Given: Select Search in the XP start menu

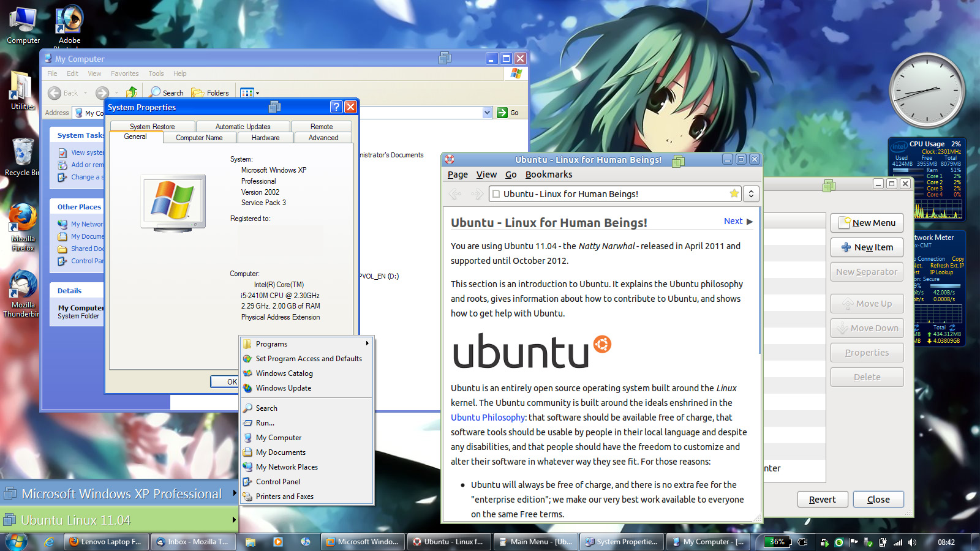Looking at the screenshot, I should (x=306, y=408).
